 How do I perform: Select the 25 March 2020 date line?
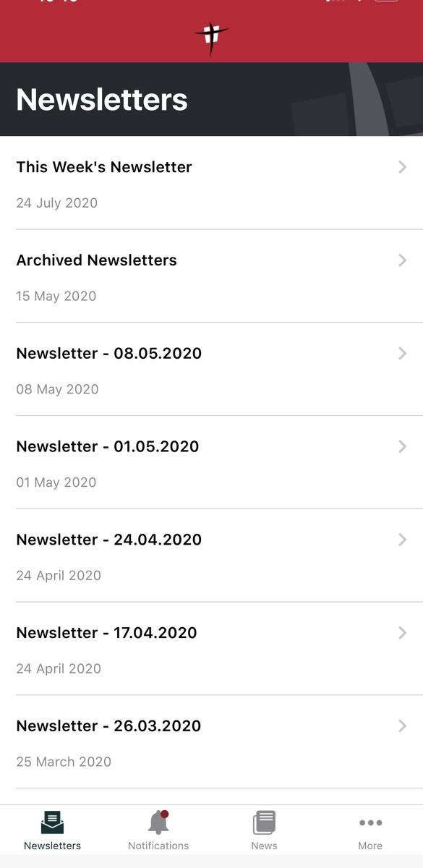(x=64, y=762)
